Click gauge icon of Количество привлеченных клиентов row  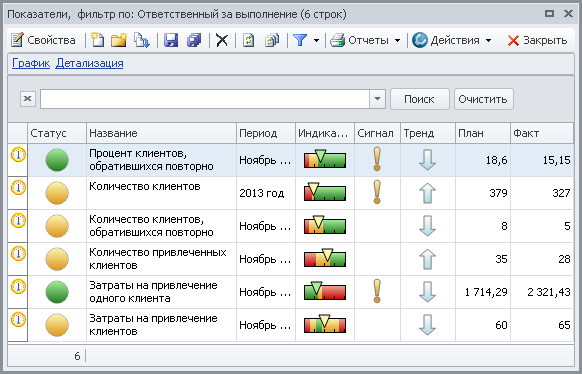18,253
